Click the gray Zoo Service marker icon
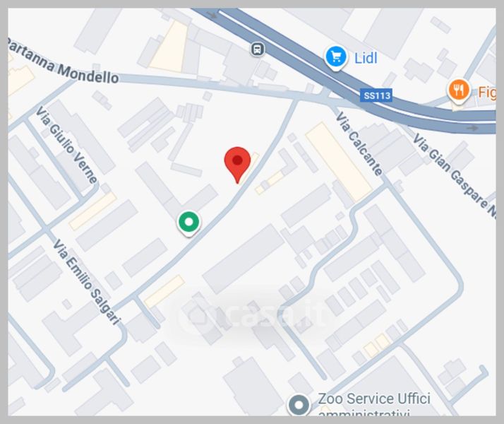Screen dimensions: 504x424 click(299, 405)
